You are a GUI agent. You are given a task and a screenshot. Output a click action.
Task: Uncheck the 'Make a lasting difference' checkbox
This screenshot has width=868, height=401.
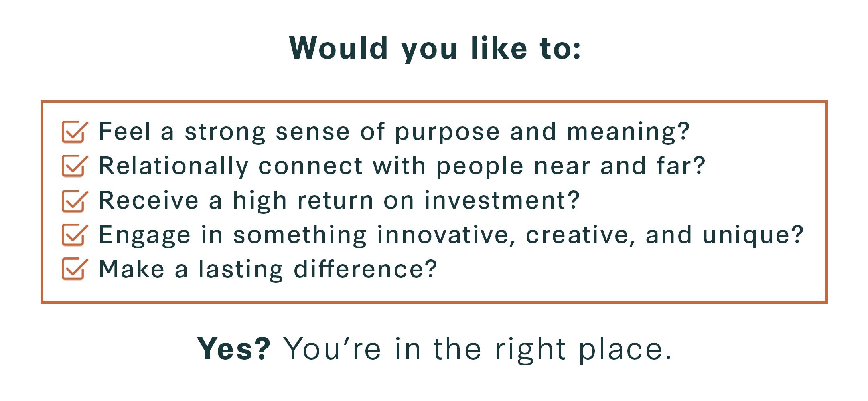click(75, 269)
